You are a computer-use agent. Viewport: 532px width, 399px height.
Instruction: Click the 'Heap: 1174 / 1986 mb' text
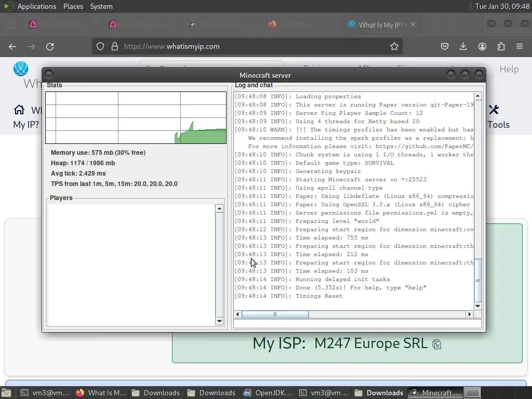(x=83, y=163)
